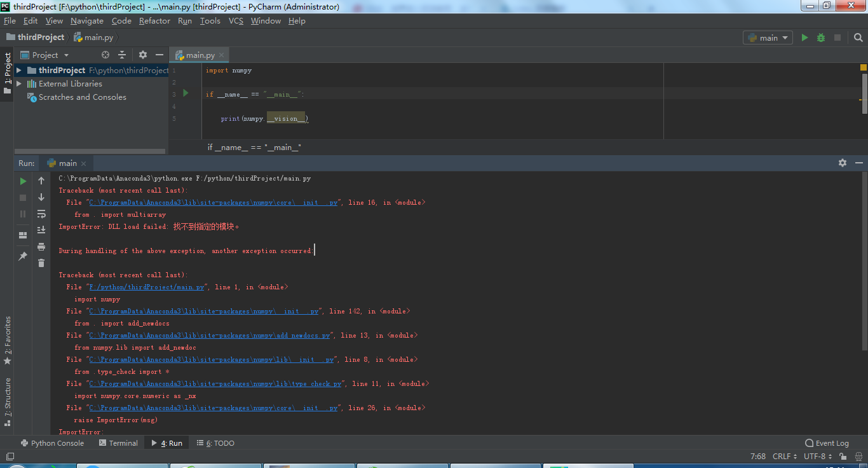Screen dimensions: 868x468
Task: Open add_newdocs.py traceback link
Action: 210,335
